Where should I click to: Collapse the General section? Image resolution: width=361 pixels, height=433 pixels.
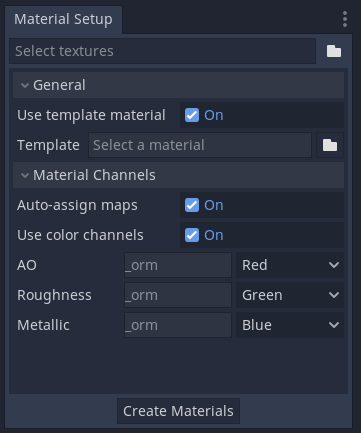178,85
